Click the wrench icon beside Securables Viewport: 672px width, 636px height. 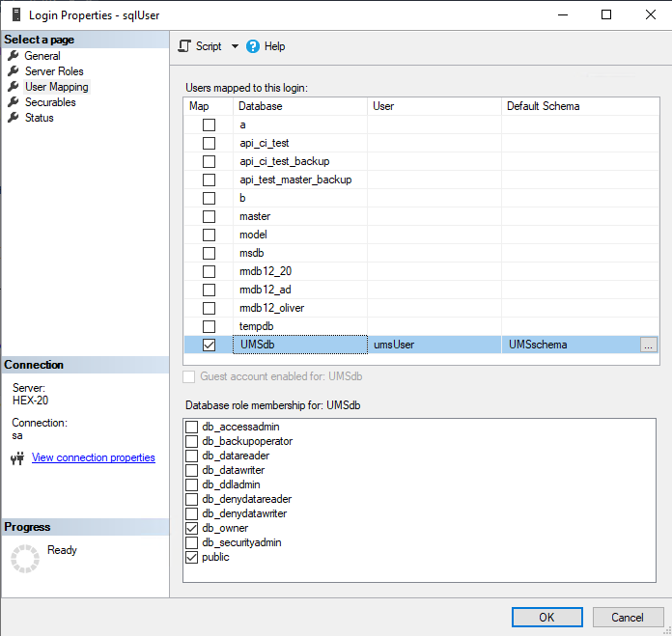(x=14, y=102)
